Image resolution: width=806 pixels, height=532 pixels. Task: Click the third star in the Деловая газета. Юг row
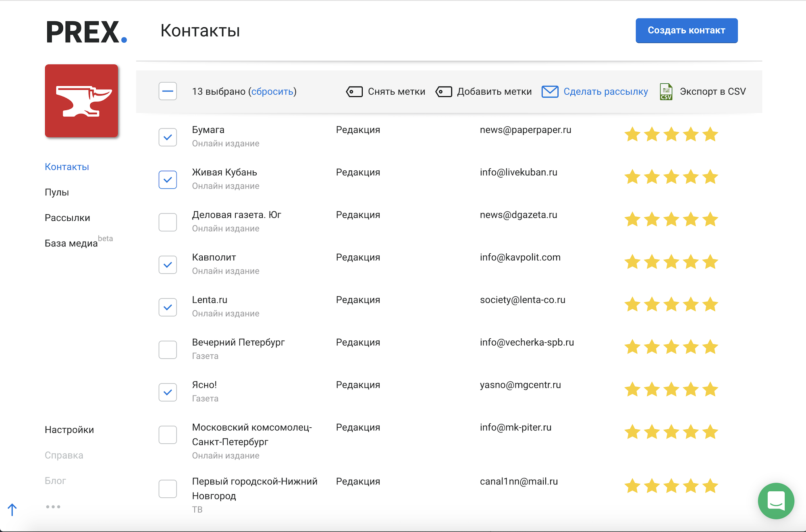pos(671,219)
